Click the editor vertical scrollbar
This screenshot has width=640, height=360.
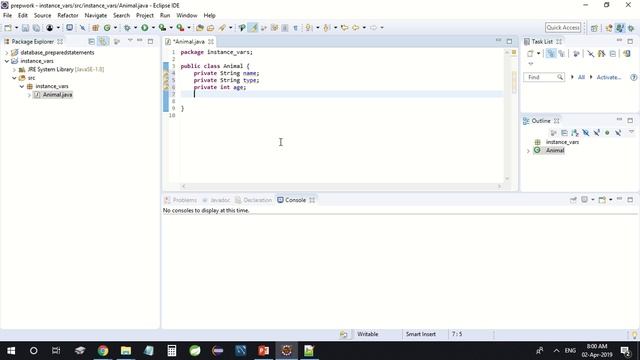click(507, 115)
